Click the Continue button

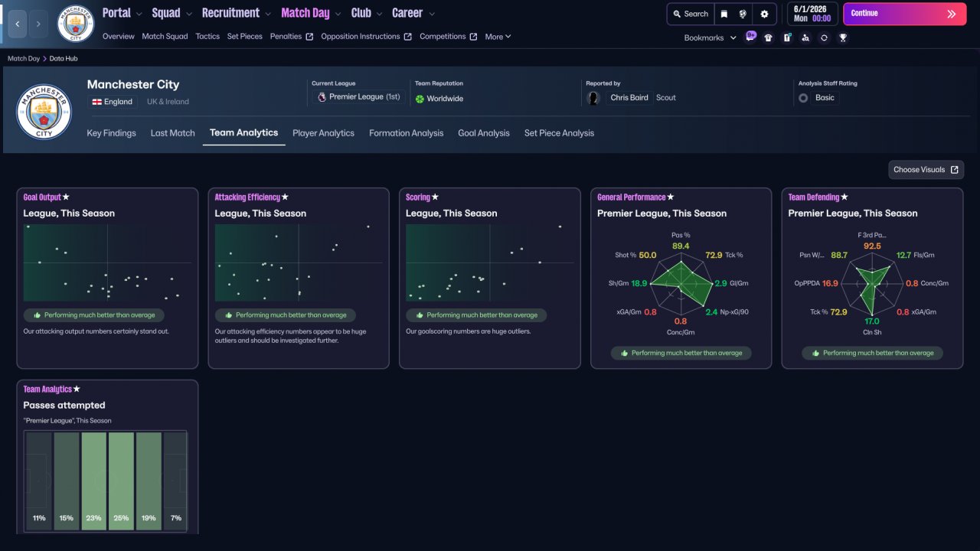click(x=905, y=14)
